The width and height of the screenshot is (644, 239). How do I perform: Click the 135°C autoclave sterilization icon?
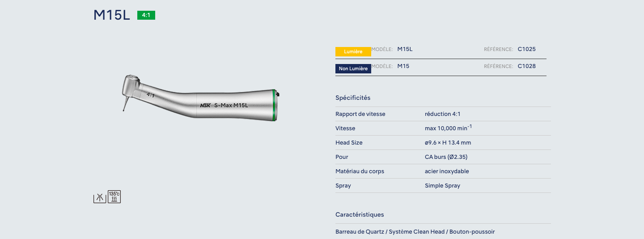pos(114,197)
